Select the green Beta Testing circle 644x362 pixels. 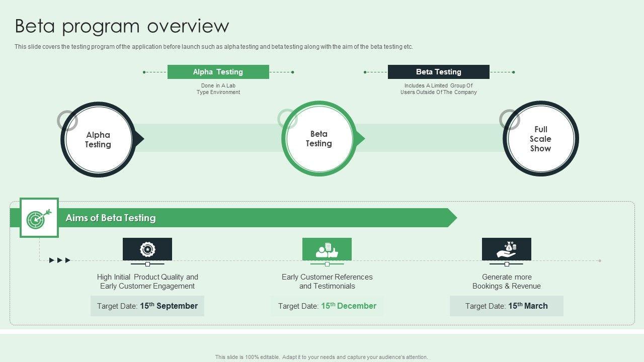[319, 139]
